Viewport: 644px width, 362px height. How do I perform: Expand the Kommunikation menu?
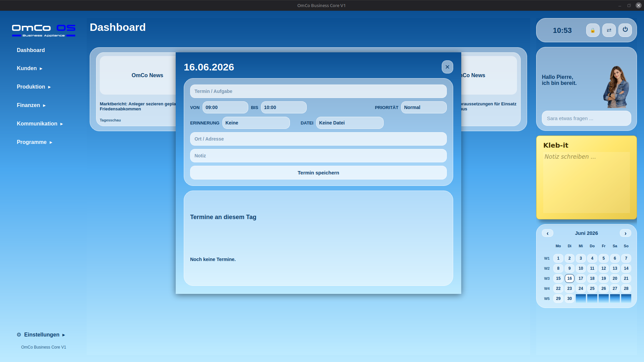[40, 123]
